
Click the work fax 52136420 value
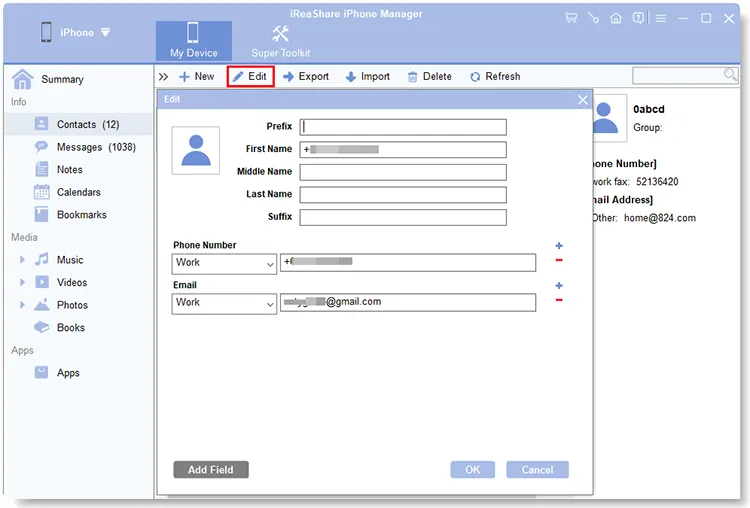coord(657,182)
